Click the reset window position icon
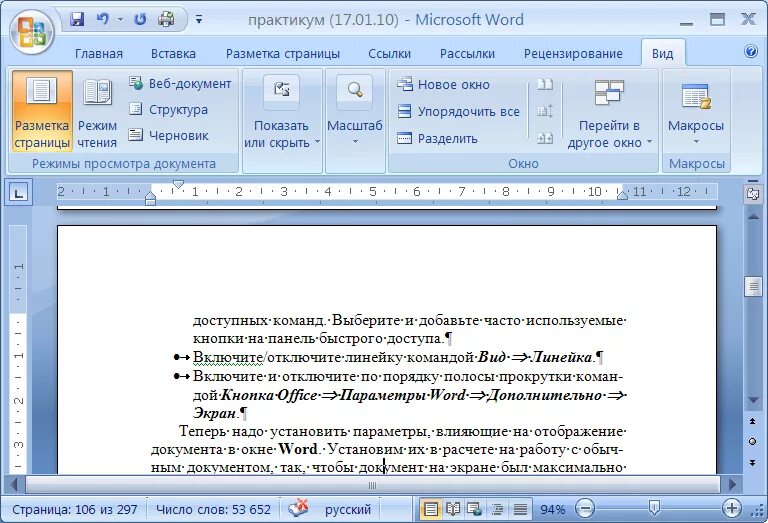 coord(545,138)
